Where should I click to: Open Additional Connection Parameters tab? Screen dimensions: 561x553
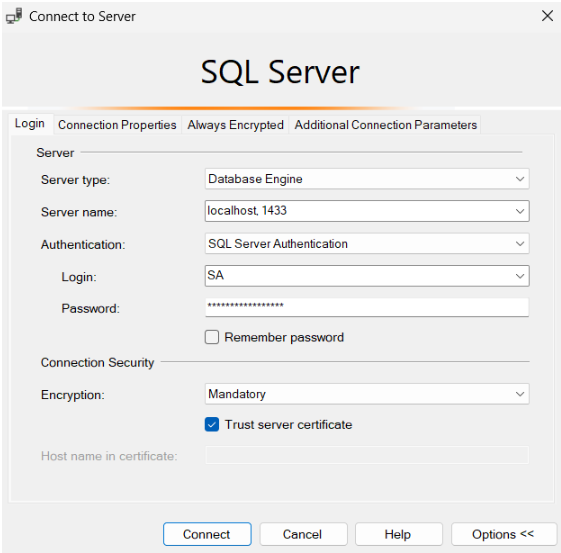(385, 125)
